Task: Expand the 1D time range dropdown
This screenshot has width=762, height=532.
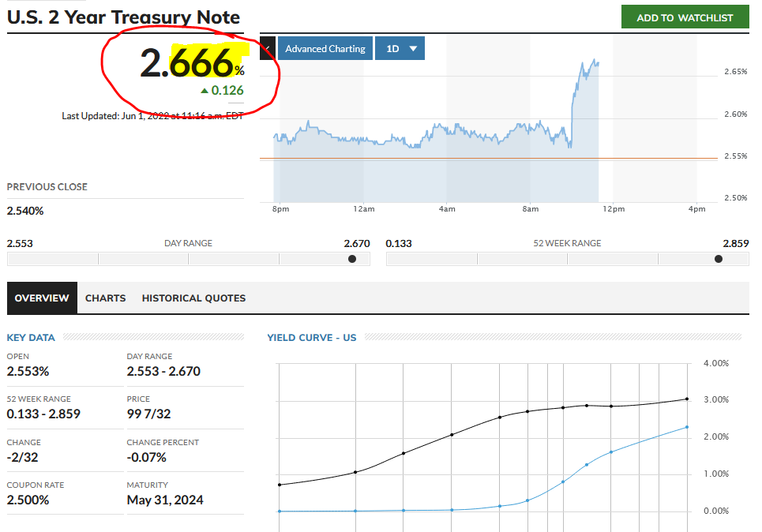Action: pos(400,49)
